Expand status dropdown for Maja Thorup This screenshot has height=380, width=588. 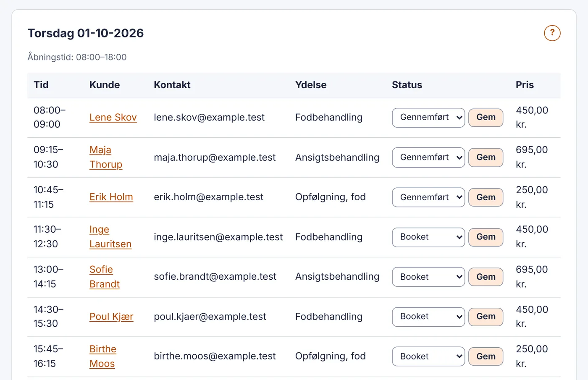coord(428,157)
